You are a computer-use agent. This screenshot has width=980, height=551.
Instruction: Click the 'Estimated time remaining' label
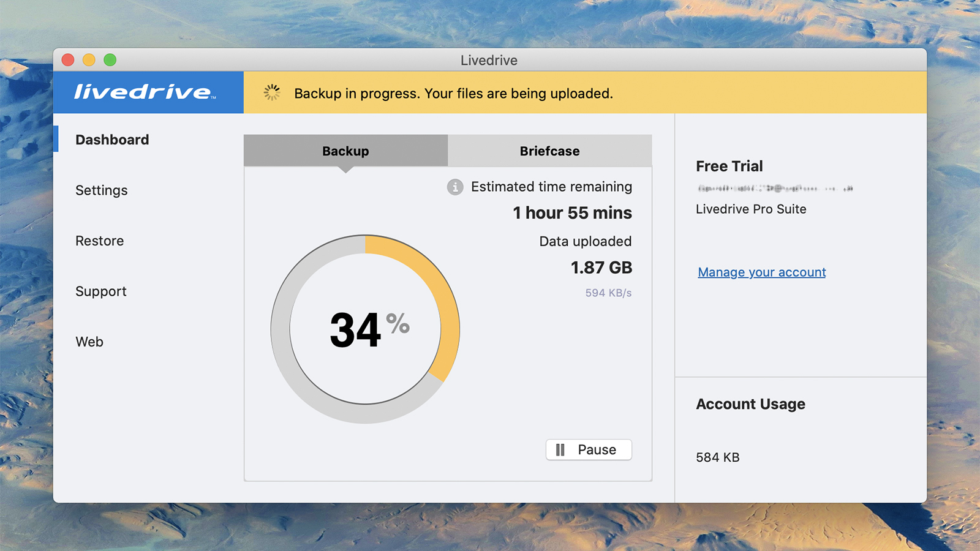551,187
